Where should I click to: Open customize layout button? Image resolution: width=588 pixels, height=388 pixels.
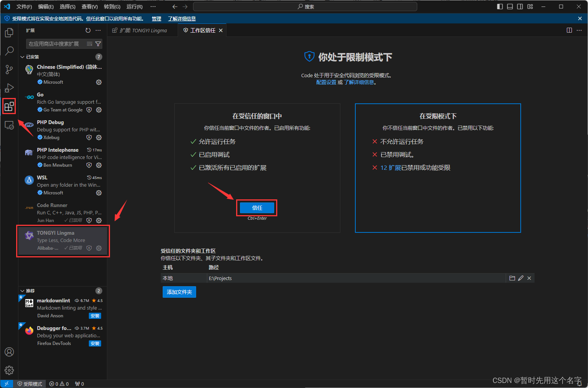530,7
